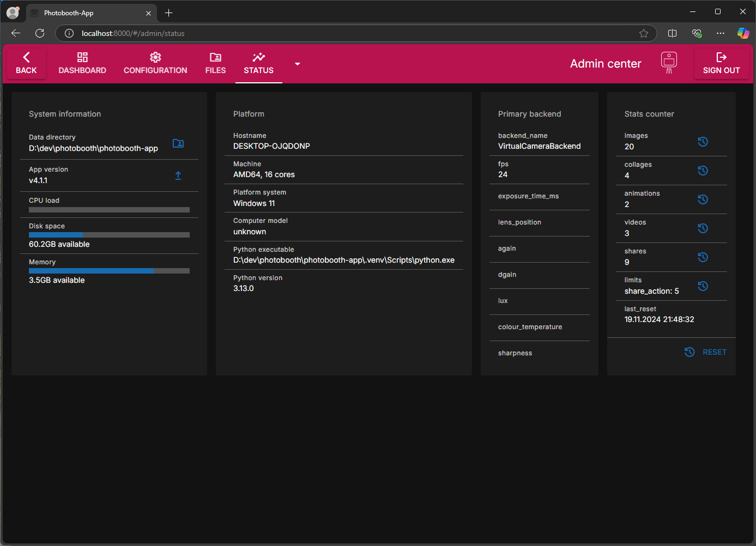Viewport: 756px width, 546px height.
Task: Reset the videos counter
Action: pyautogui.click(x=703, y=228)
